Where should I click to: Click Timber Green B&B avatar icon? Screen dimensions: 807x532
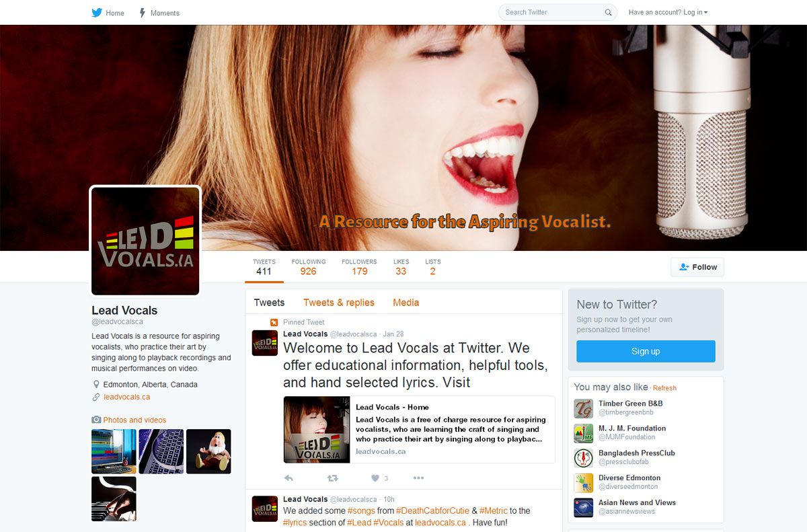click(x=583, y=409)
